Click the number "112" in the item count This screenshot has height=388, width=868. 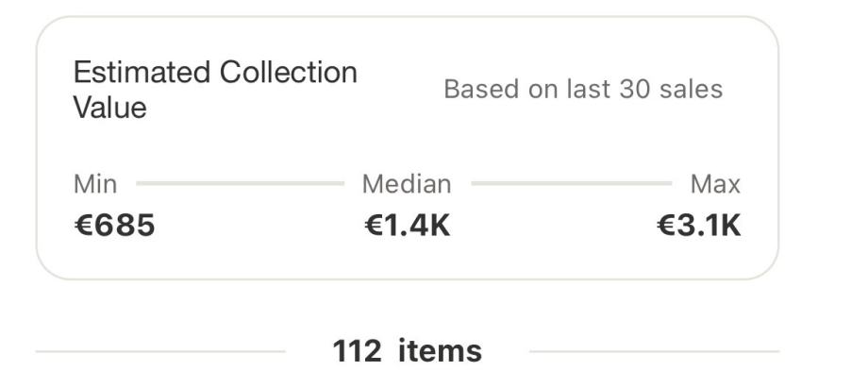[x=357, y=351]
